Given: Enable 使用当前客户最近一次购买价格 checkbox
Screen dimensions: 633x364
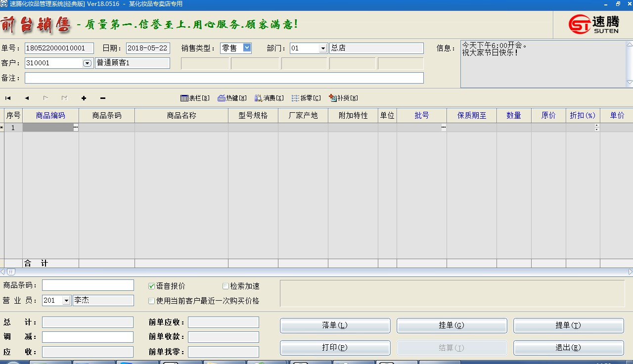Looking at the screenshot, I should (x=152, y=301).
